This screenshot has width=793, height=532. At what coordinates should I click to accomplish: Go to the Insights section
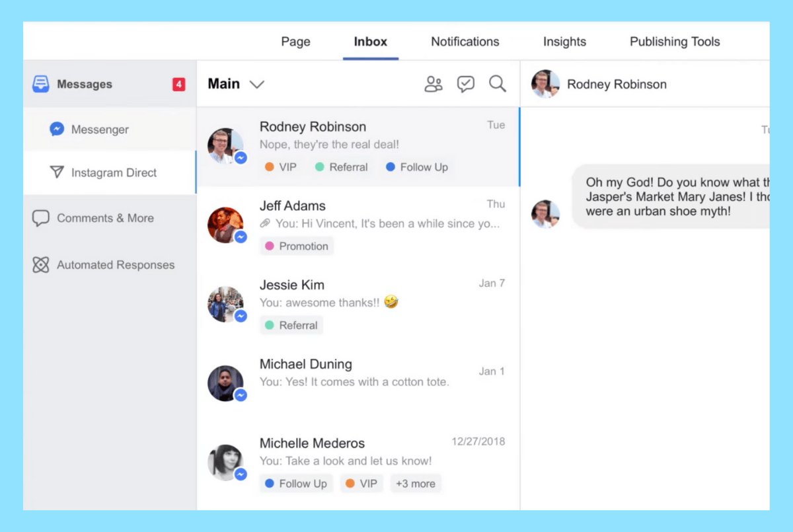click(564, 42)
